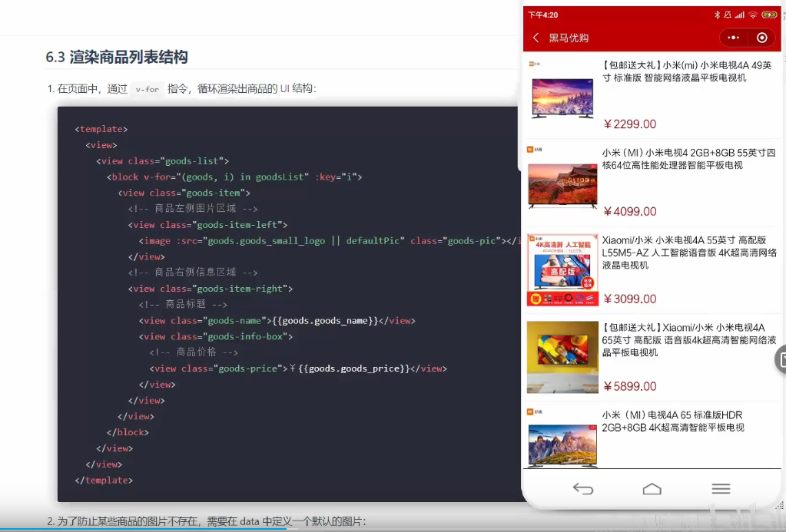Click the Wi-Fi status icon
786x532 pixels.
(753, 15)
